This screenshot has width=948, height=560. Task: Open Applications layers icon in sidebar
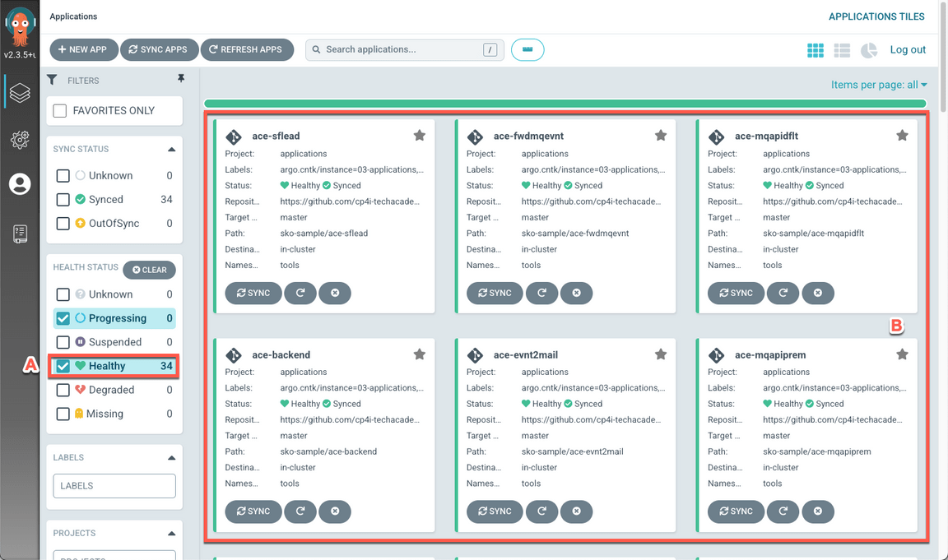[x=20, y=93]
